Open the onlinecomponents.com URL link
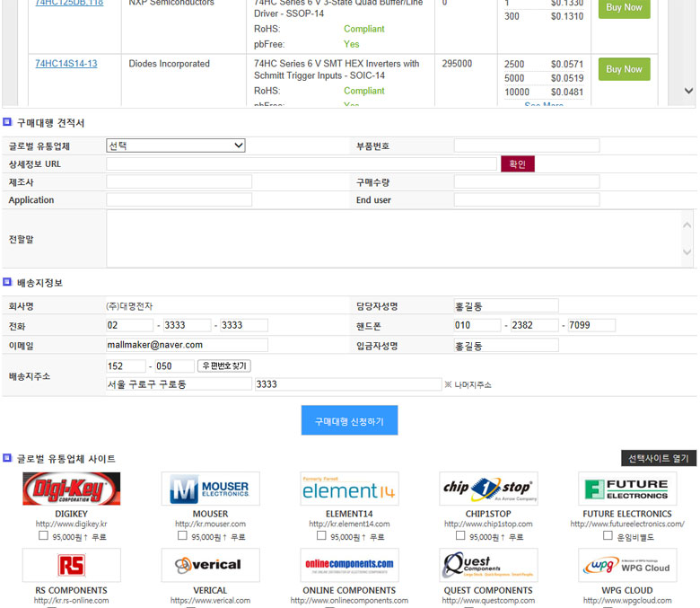This screenshot has width=700, height=608. [350, 601]
